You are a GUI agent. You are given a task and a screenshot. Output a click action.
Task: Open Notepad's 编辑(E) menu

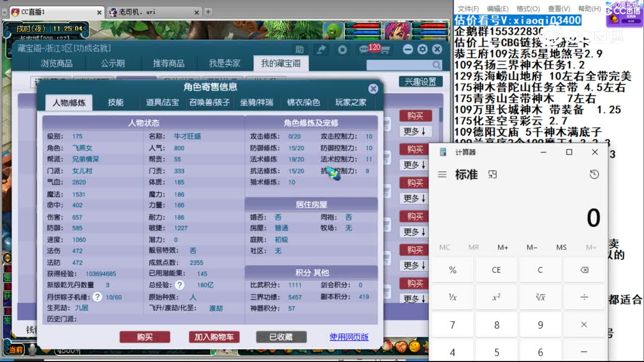click(x=498, y=9)
